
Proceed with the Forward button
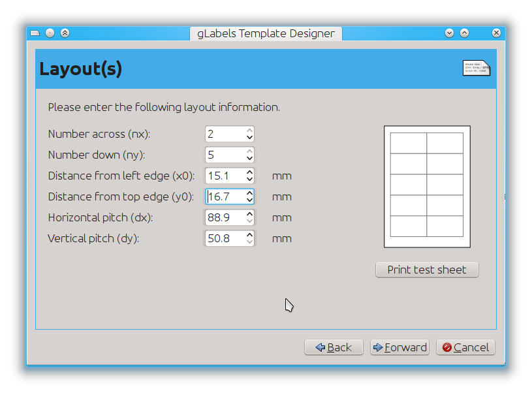coord(399,347)
